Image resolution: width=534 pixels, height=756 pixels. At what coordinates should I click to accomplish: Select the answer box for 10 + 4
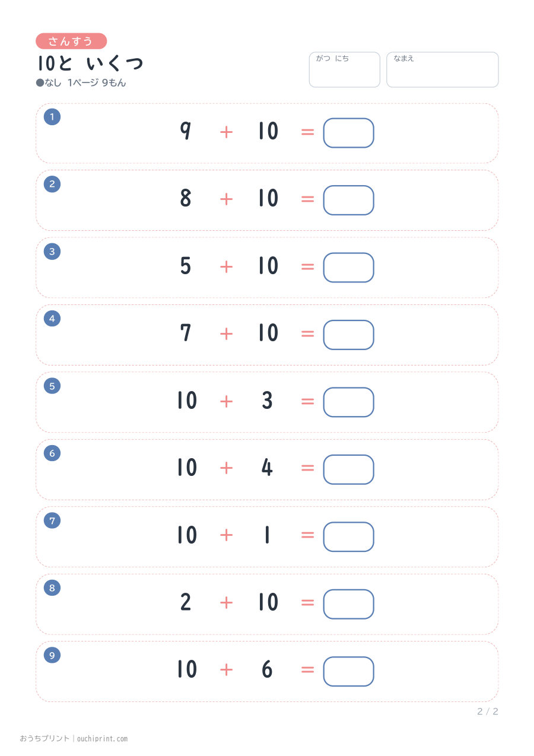[348, 469]
